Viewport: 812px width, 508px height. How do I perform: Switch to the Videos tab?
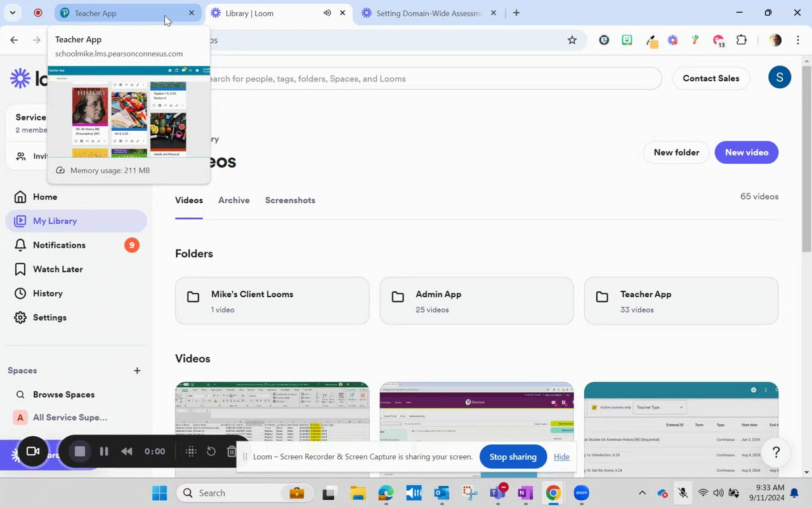tap(189, 200)
